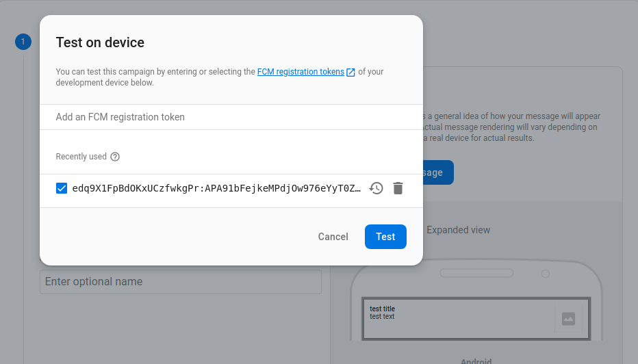The width and height of the screenshot is (638, 364).
Task: Switch to the Expanded view tab
Action: tap(458, 230)
